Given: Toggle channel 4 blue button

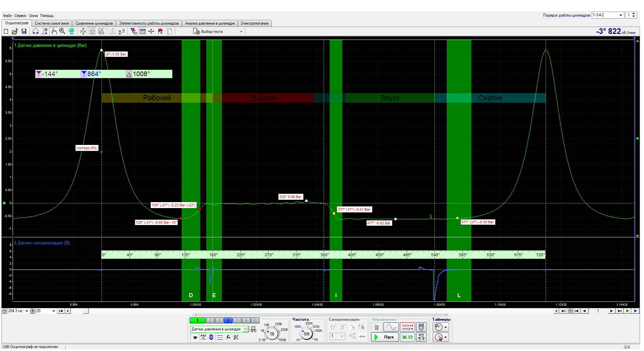Looking at the screenshot, I should point(228,320).
